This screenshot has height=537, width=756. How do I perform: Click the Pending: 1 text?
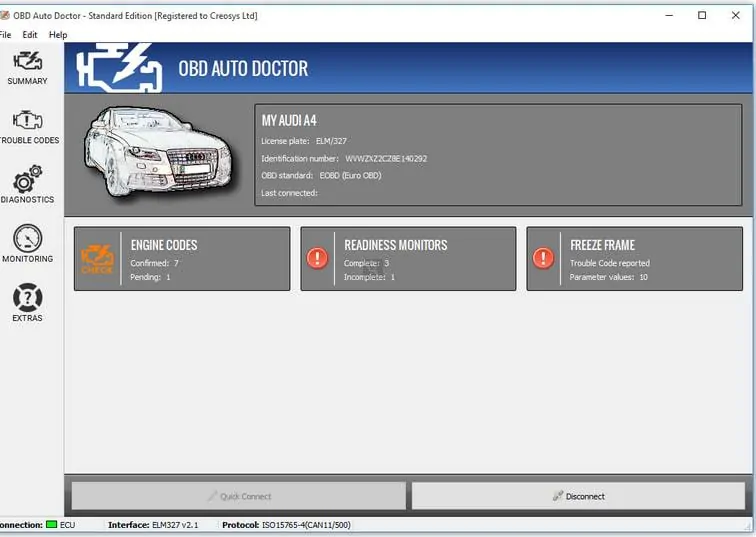click(150, 277)
